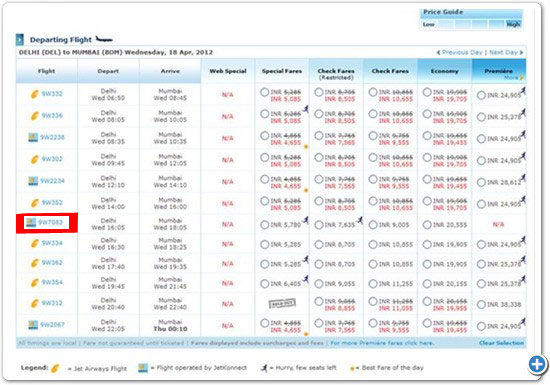
Task: Click the best fare star on 9W2238 Special Fare
Action: 306,147
